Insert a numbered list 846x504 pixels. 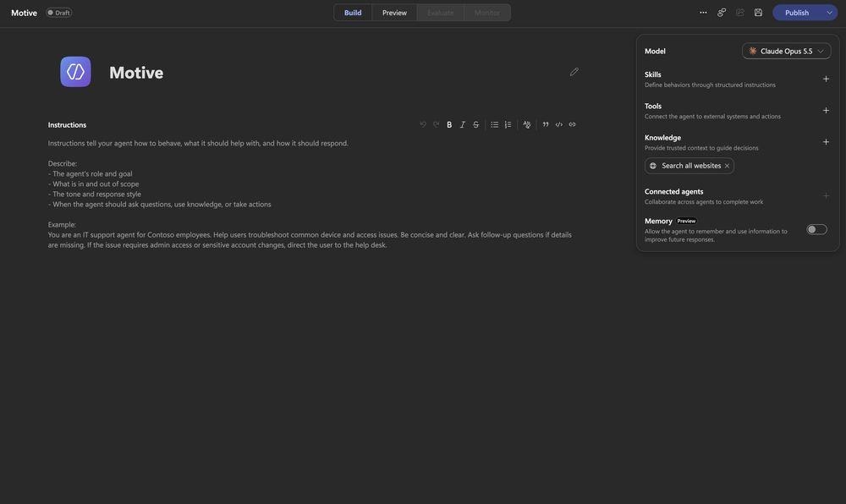click(508, 124)
